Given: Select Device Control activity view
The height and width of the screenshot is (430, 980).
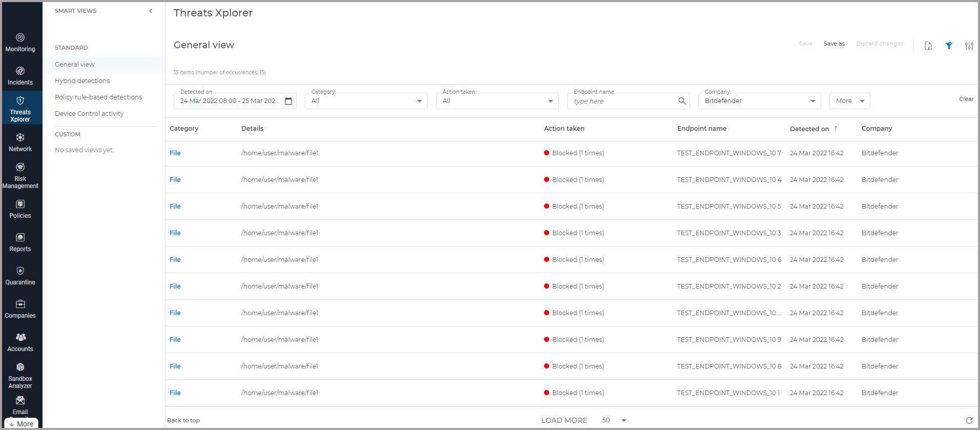Looking at the screenshot, I should click(89, 114).
